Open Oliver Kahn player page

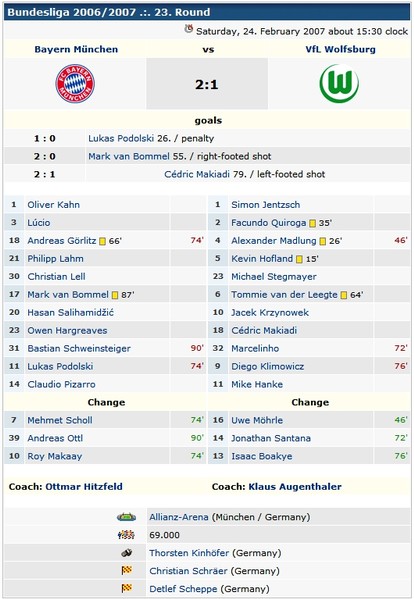click(x=53, y=205)
